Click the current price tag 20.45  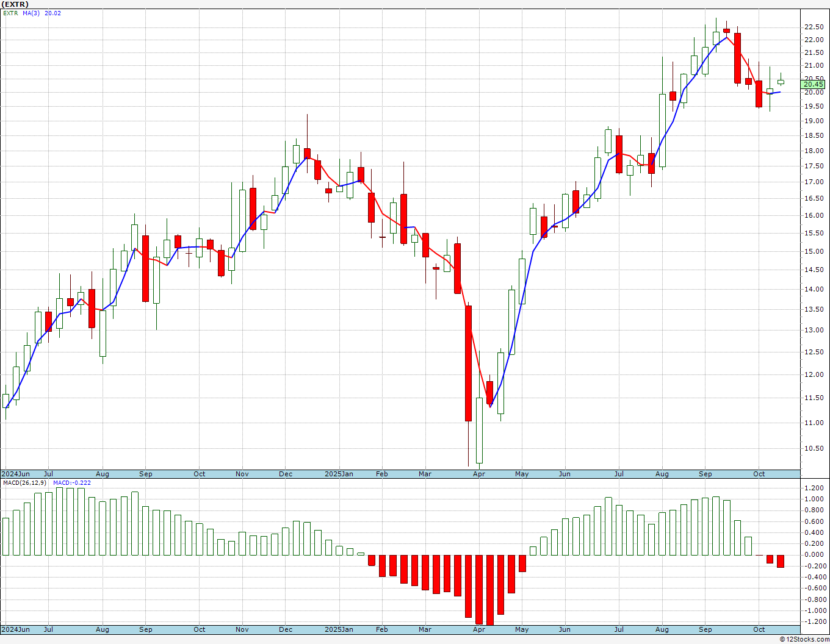[x=814, y=84]
